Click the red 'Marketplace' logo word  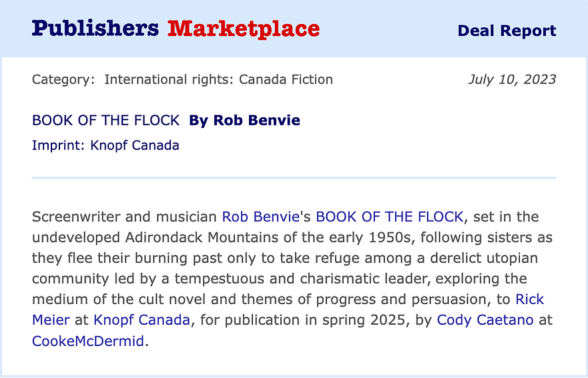point(244,29)
